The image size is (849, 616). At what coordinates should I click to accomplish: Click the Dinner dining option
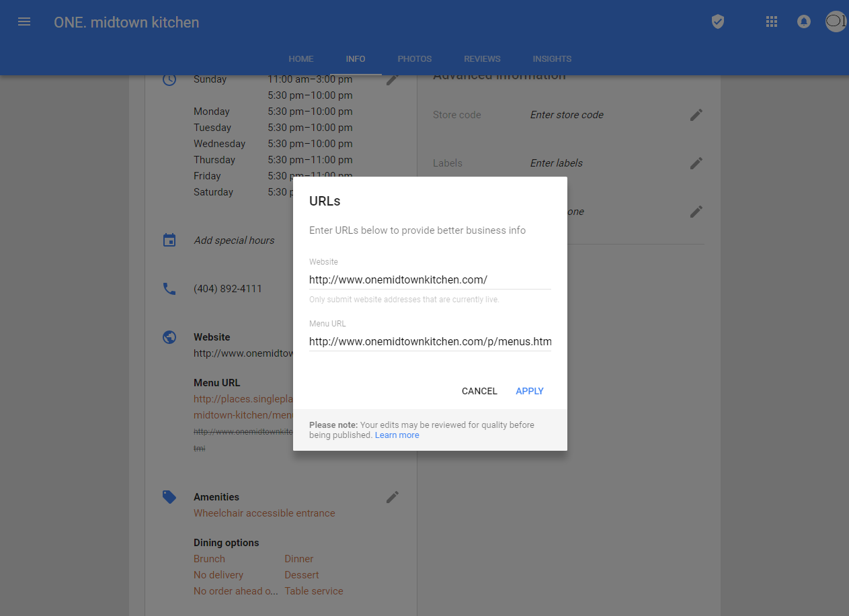pyautogui.click(x=299, y=559)
